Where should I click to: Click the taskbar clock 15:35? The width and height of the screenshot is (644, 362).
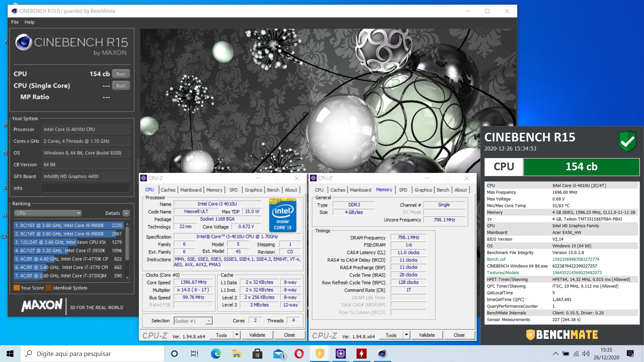pos(606,350)
